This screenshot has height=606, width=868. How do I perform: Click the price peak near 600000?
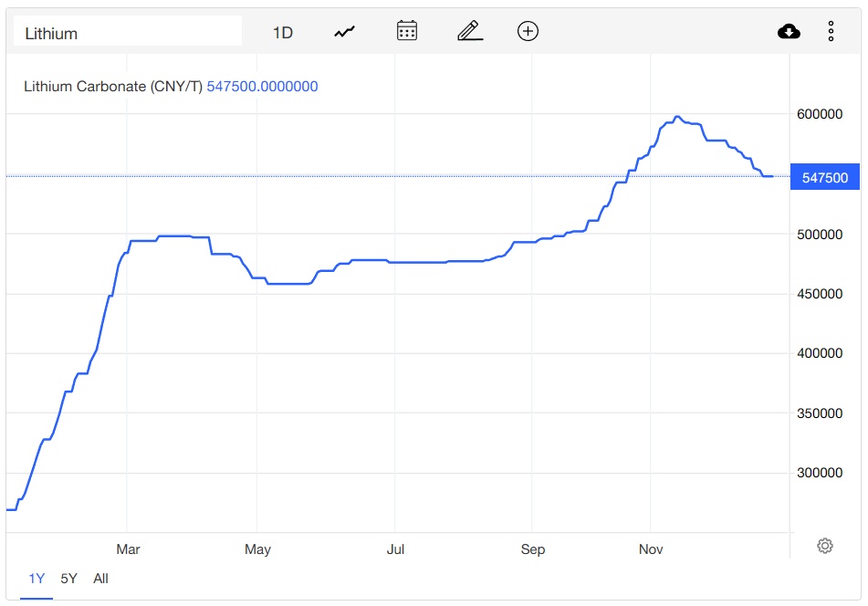pyautogui.click(x=676, y=117)
